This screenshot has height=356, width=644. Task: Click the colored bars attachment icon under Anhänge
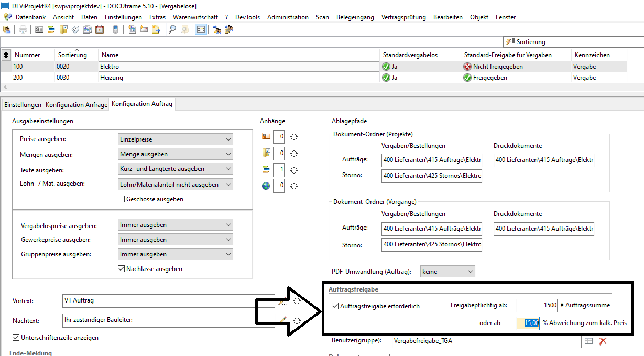[266, 169]
